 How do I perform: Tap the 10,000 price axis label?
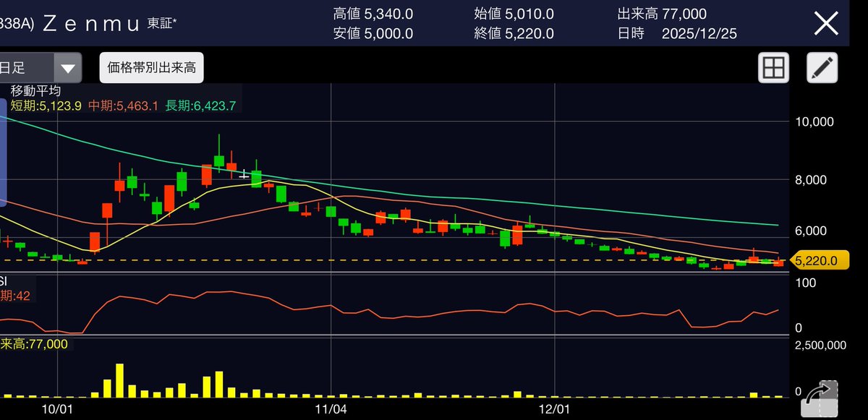coord(814,122)
